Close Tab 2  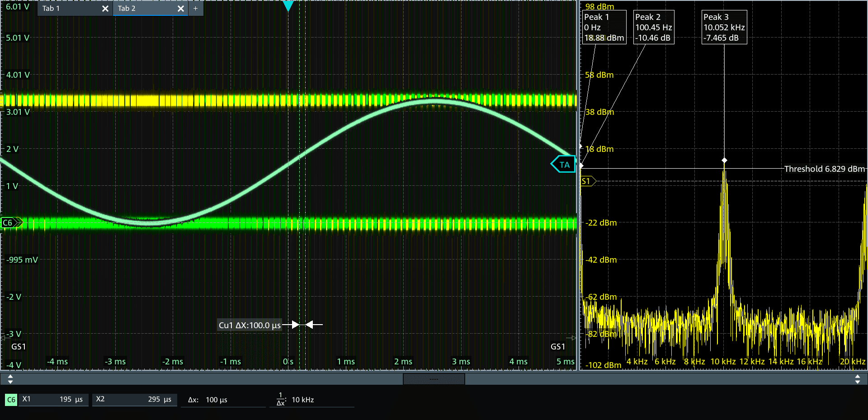click(x=181, y=8)
